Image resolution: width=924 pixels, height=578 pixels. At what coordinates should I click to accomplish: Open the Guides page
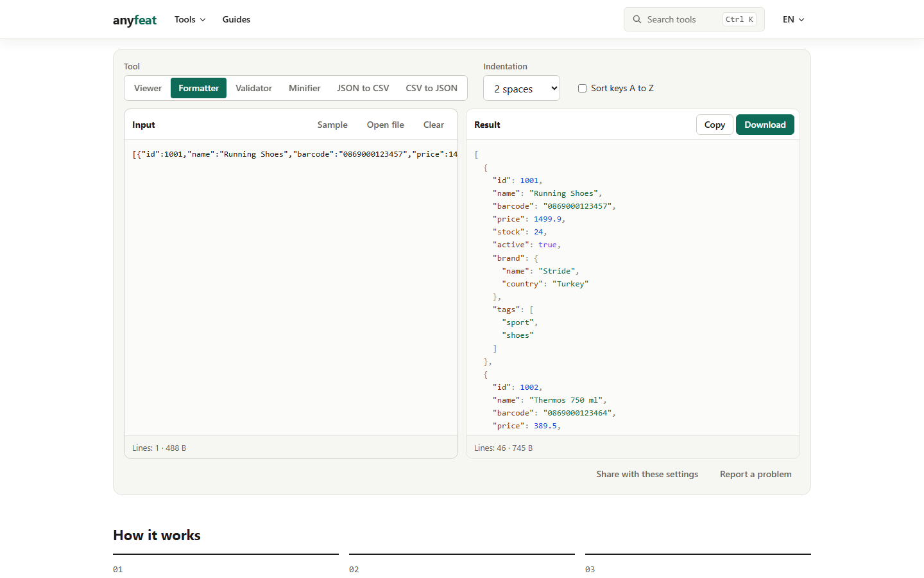236,19
